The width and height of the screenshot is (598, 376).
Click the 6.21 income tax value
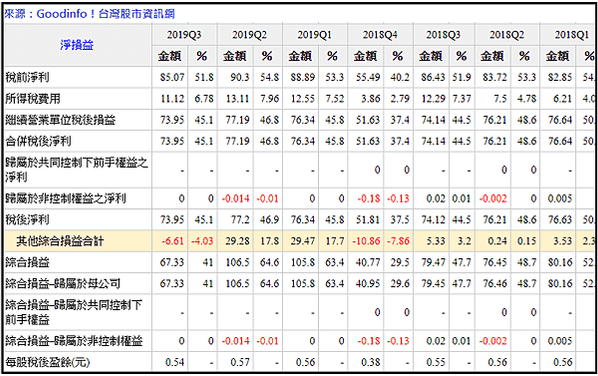(563, 99)
